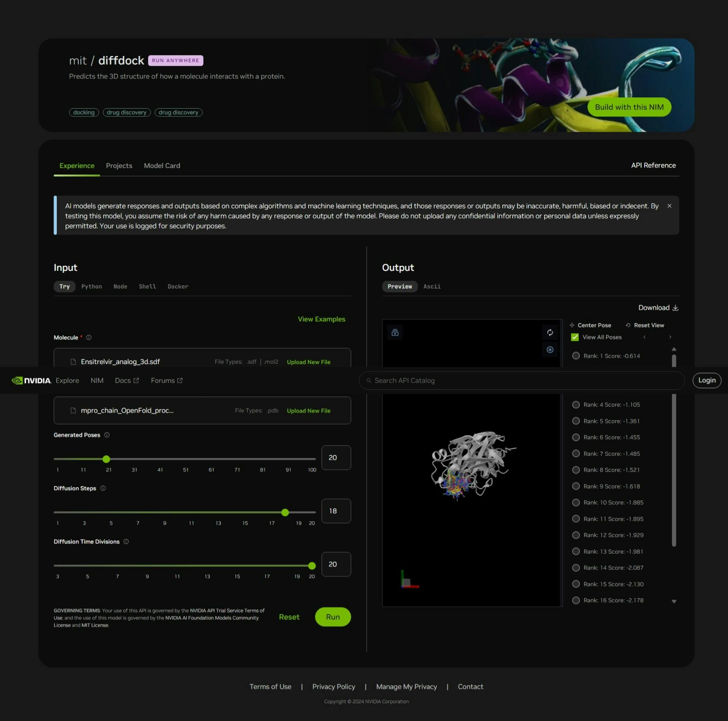Click the Molecule info icon
728x721 pixels.
89,337
